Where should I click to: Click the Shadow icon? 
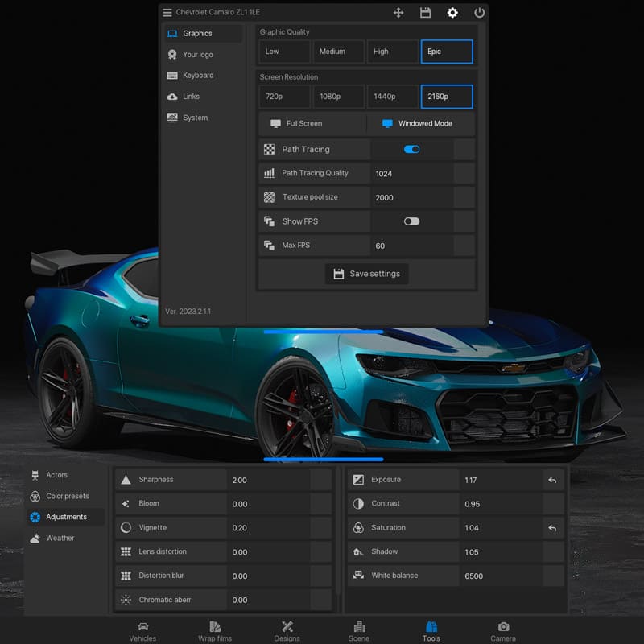(x=358, y=551)
